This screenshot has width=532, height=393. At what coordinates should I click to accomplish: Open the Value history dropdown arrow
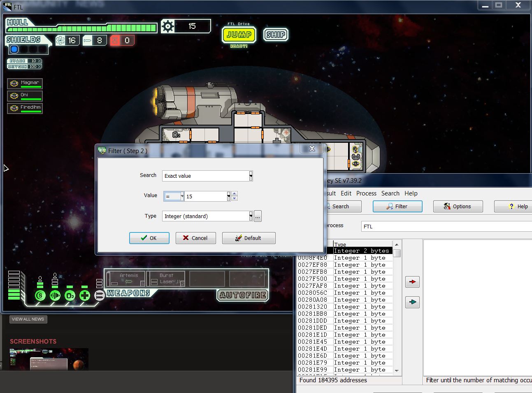tap(228, 196)
